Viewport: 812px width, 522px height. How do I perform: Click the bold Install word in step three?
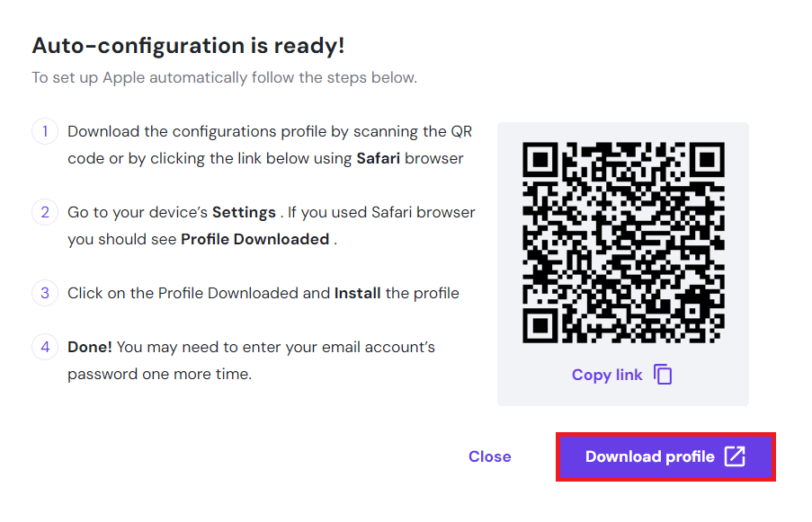(x=357, y=293)
